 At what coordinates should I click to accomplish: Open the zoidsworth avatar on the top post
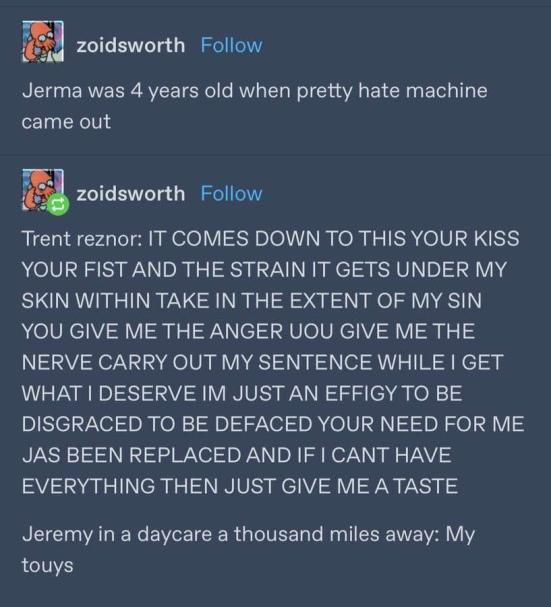43,42
